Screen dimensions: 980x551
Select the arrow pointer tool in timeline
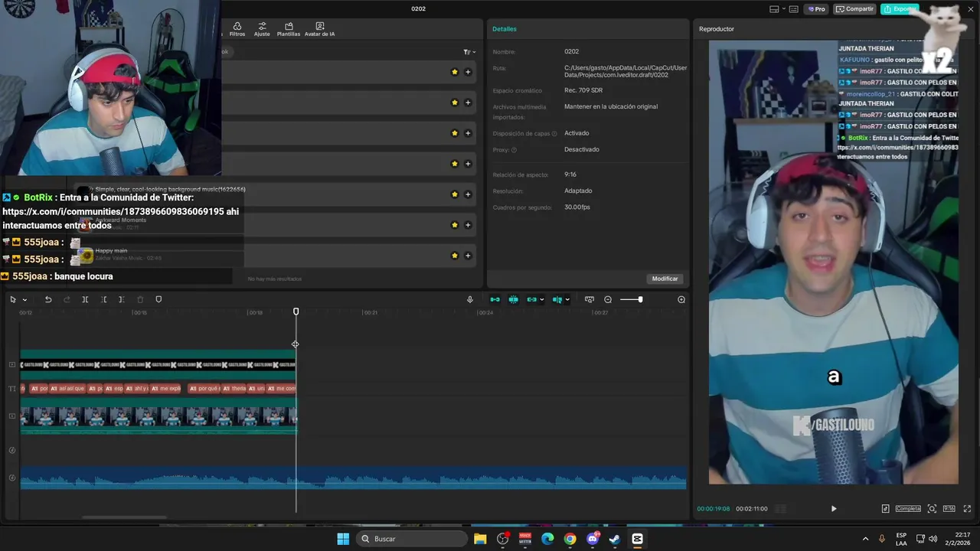click(13, 299)
